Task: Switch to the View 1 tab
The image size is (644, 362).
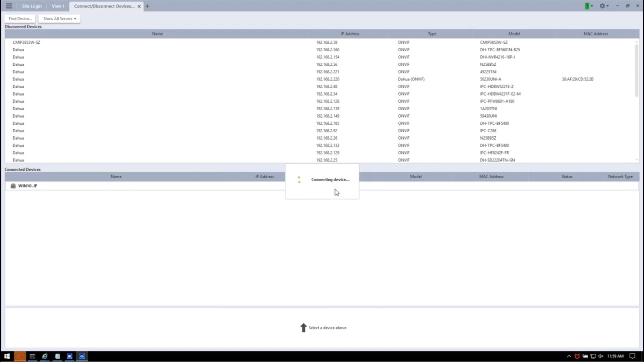Action: [58, 6]
